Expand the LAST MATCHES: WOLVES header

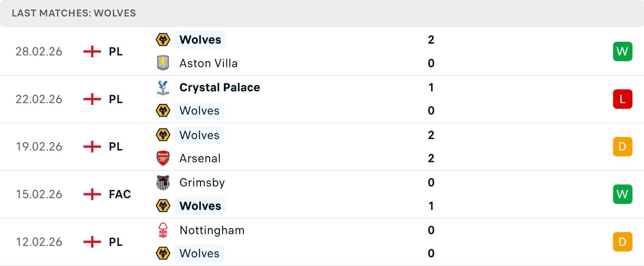[74, 13]
